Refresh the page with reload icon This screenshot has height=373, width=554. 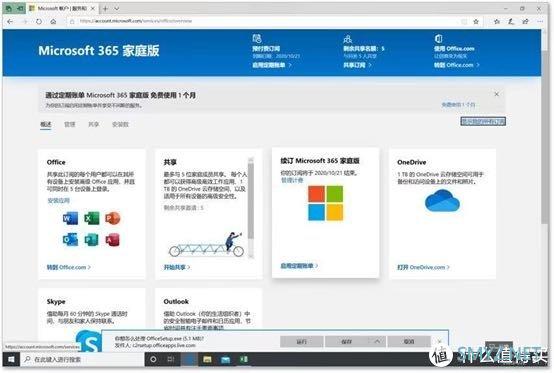coord(39,22)
